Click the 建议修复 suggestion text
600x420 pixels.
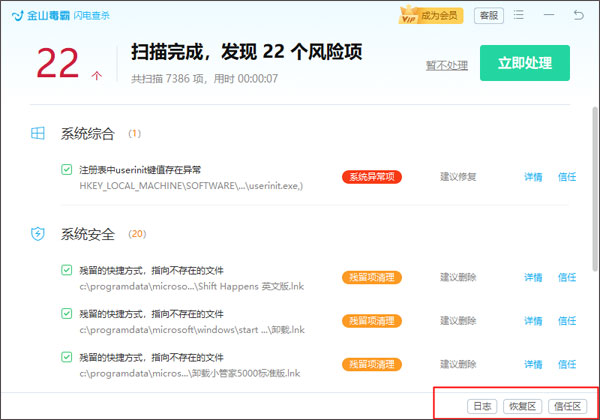[x=458, y=177]
